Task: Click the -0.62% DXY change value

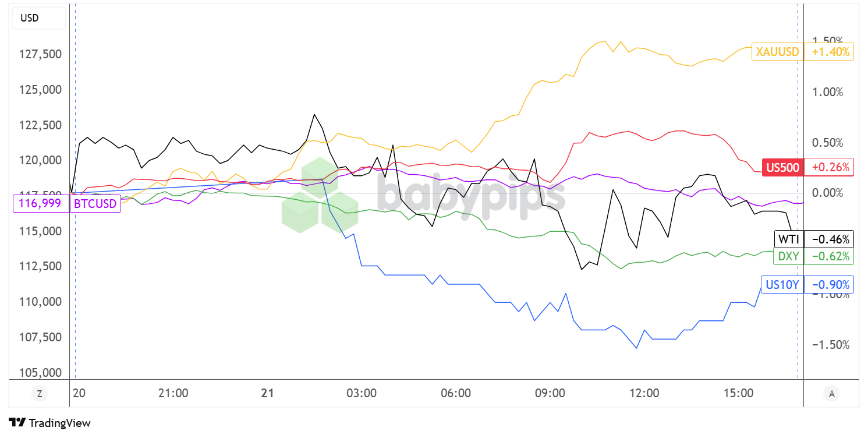Action: (x=829, y=256)
